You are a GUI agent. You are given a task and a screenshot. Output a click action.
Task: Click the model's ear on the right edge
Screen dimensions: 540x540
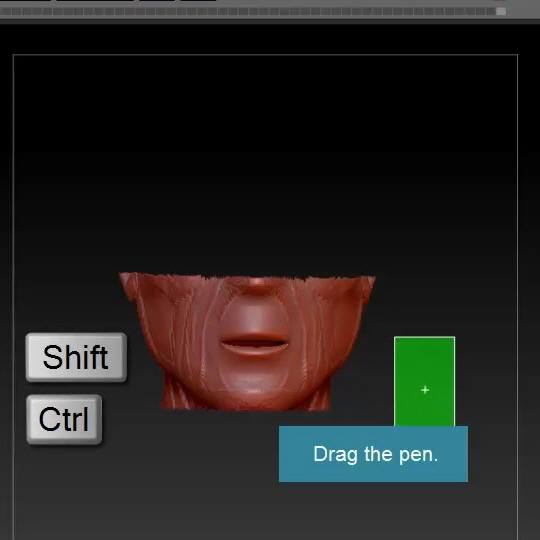point(368,286)
